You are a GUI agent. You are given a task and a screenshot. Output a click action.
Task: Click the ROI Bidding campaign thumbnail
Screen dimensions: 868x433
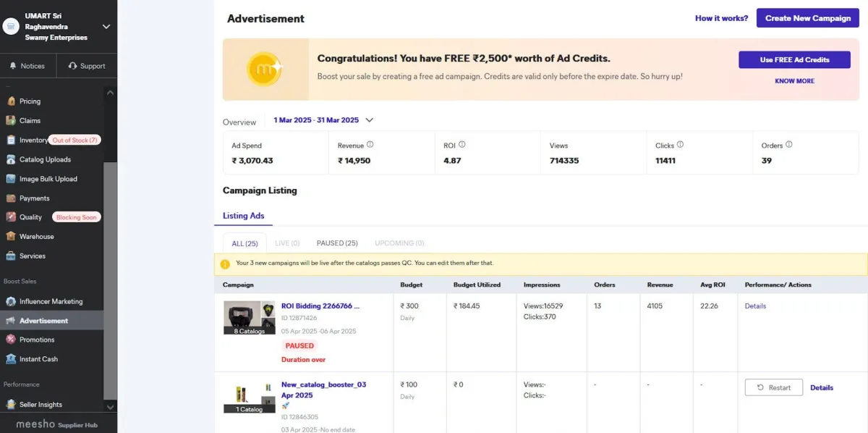coord(249,319)
